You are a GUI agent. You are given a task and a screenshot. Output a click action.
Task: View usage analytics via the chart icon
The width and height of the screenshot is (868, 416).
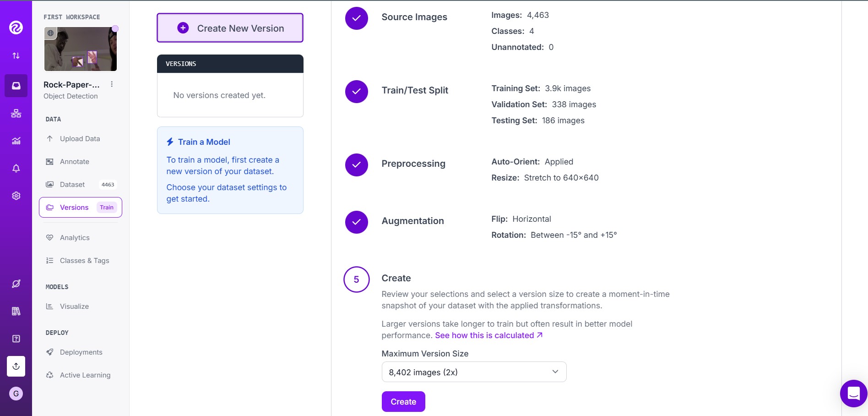coord(16,141)
